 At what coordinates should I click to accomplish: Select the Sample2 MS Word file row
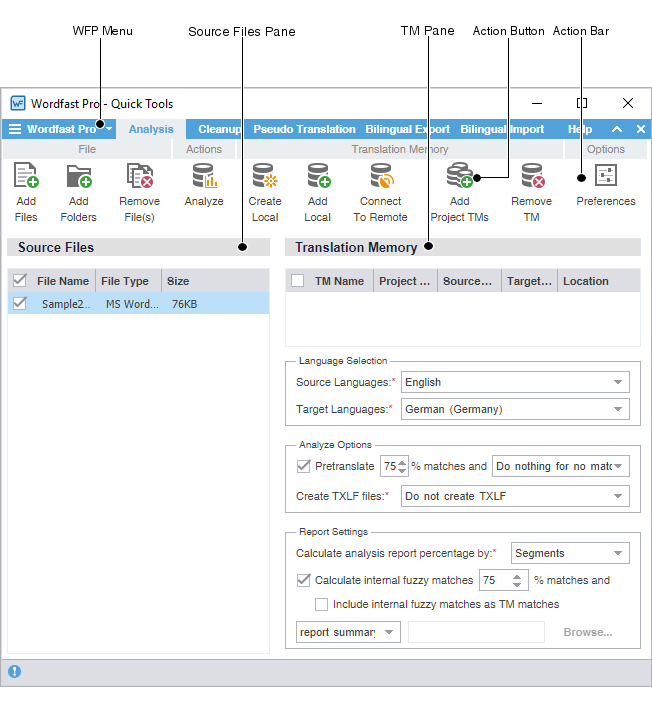tap(138, 304)
